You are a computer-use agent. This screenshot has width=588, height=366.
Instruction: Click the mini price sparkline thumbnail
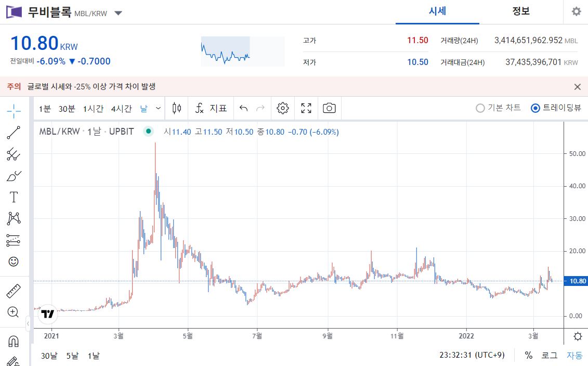point(243,51)
